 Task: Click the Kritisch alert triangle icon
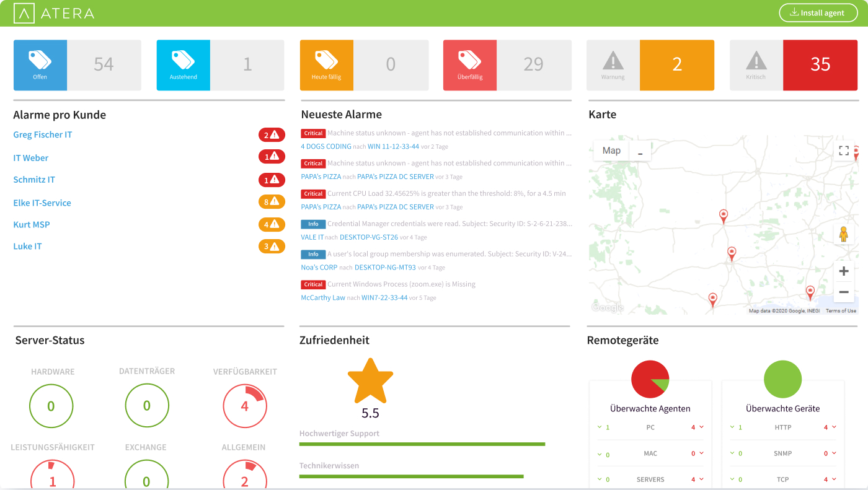[756, 62]
